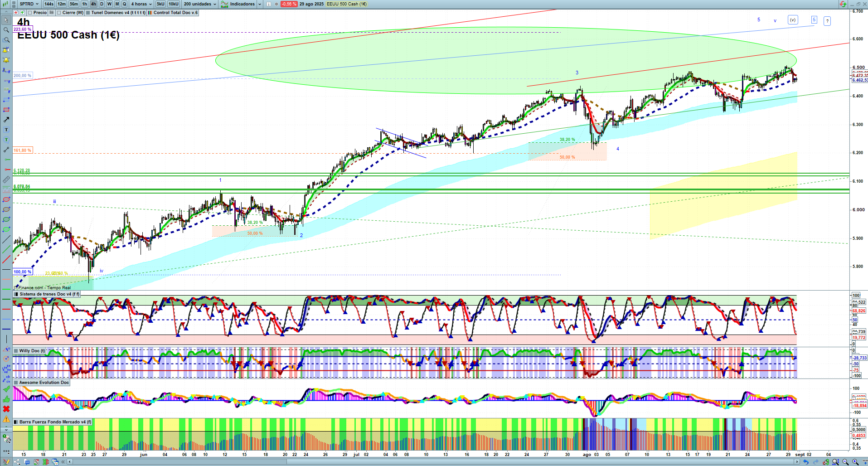868x466 pixels.
Task: Click the Q quarterly timeframe button
Action: coord(124,4)
